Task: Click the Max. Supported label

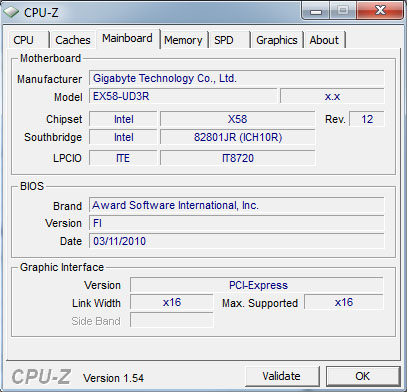Action: [260, 303]
